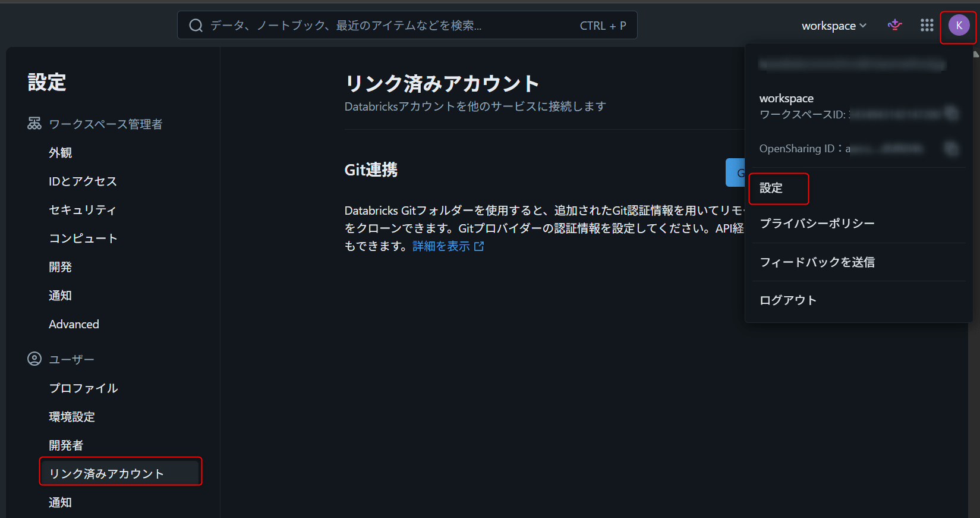This screenshot has width=980, height=518.
Task: Click the blue Git credential button
Action: click(736, 172)
